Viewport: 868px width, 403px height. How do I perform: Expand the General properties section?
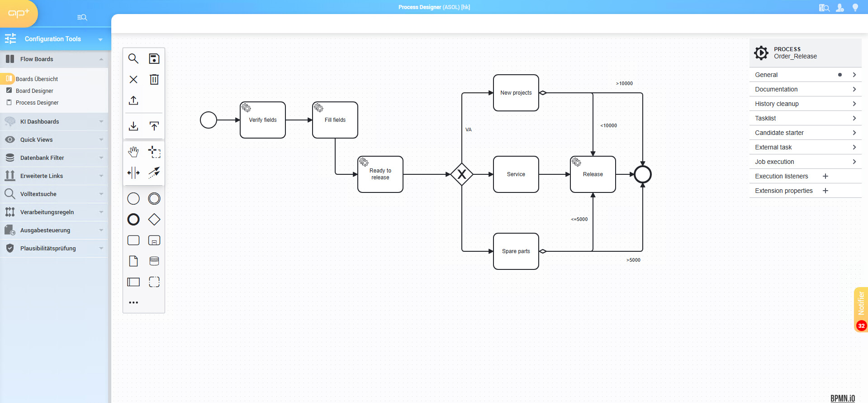click(805, 75)
